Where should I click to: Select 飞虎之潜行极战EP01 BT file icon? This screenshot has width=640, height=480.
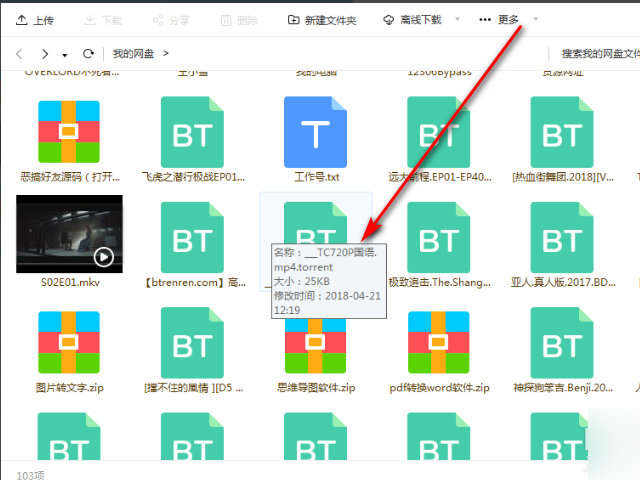(x=192, y=132)
